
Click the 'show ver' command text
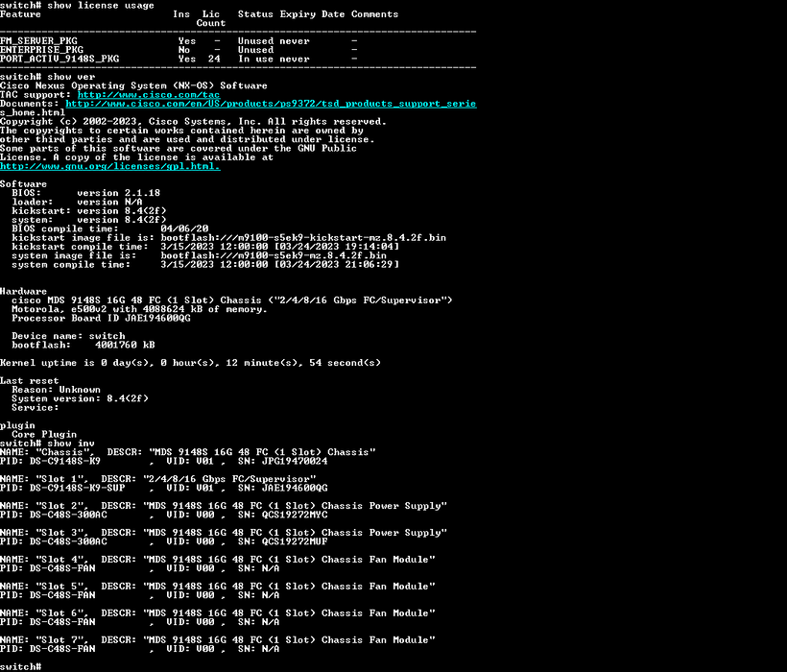(x=71, y=77)
